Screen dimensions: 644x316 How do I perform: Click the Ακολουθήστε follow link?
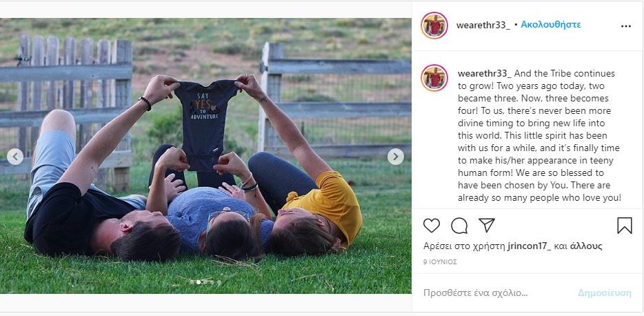coord(551,25)
